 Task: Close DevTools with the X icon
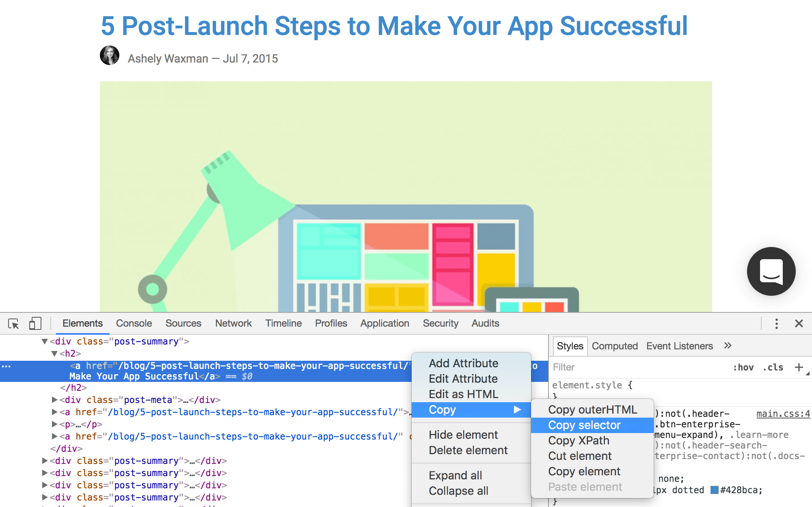click(799, 323)
